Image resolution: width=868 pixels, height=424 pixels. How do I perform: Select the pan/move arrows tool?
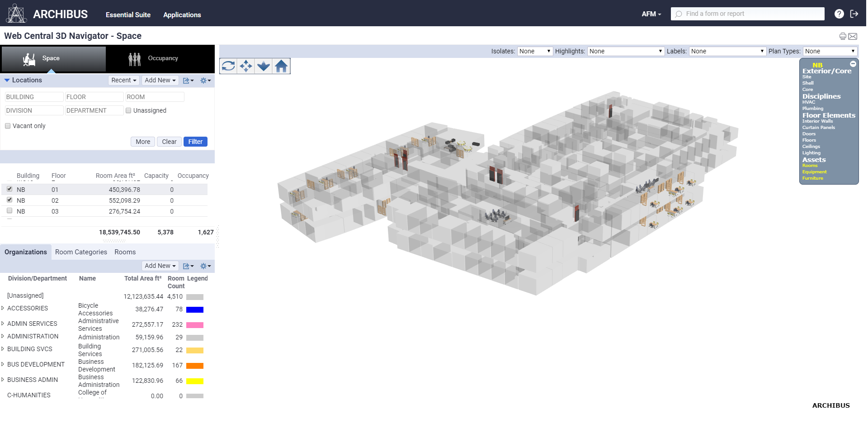(246, 66)
